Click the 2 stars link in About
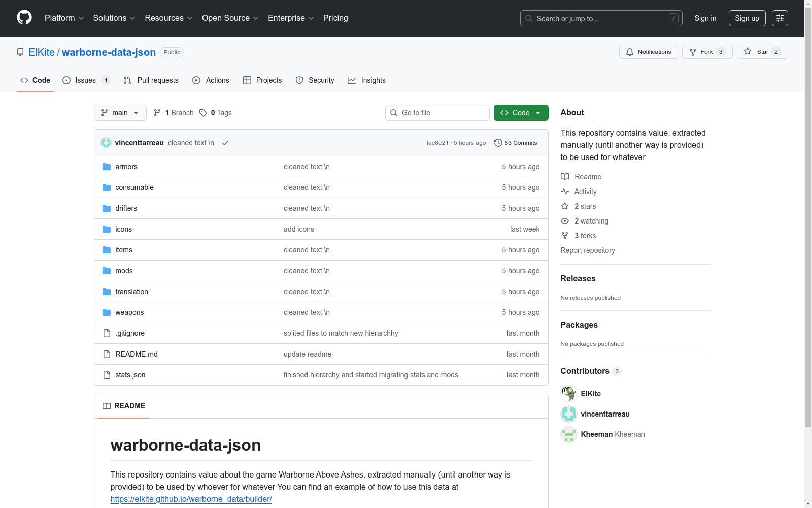812x508 pixels. click(579, 206)
